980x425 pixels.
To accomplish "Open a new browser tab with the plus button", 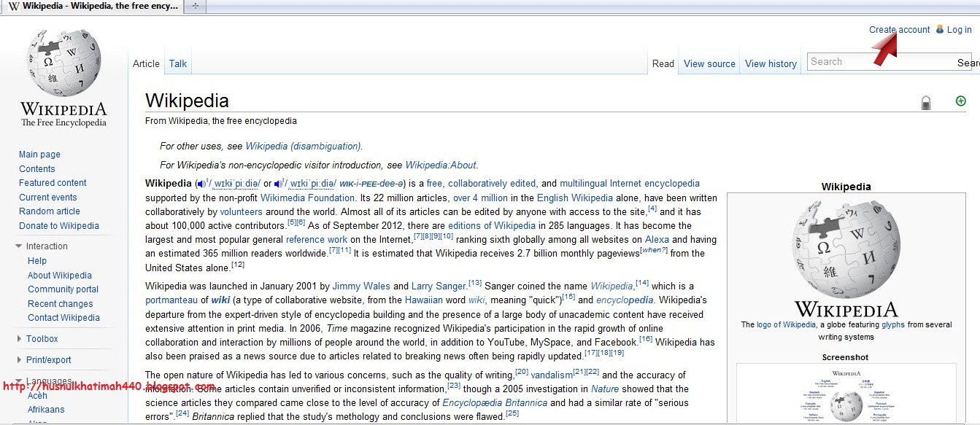I will [x=194, y=6].
